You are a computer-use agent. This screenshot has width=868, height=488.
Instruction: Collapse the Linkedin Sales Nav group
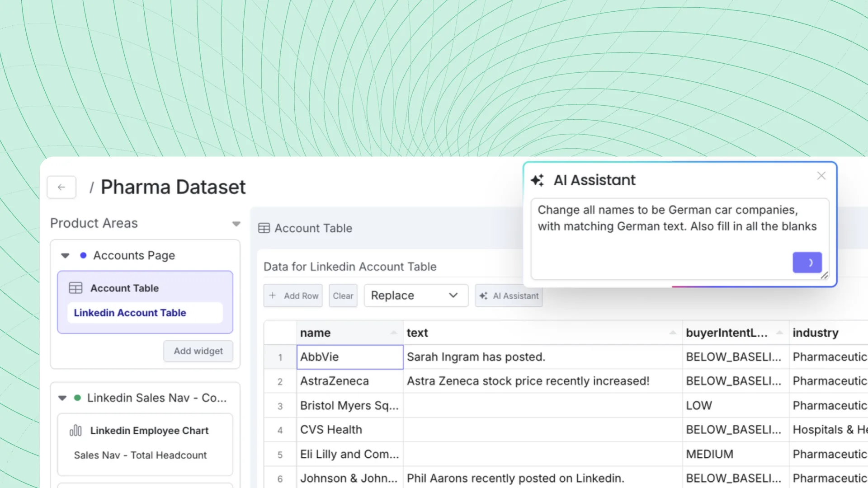62,398
